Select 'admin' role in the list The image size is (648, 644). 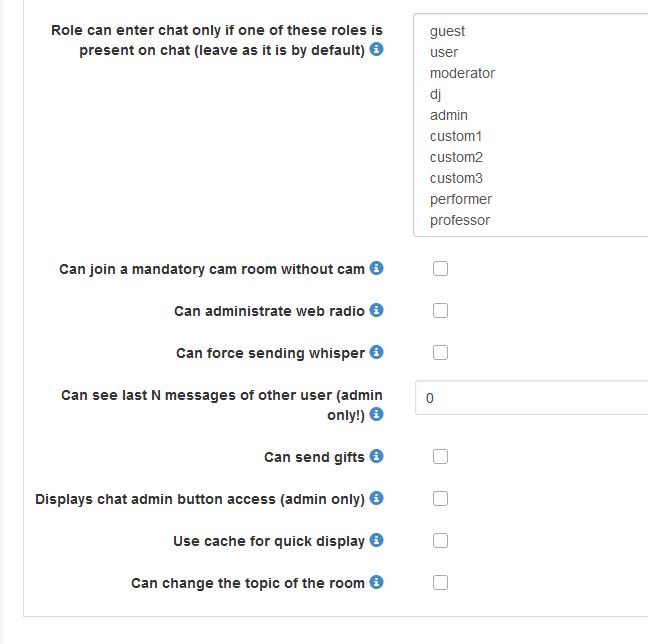(x=449, y=115)
